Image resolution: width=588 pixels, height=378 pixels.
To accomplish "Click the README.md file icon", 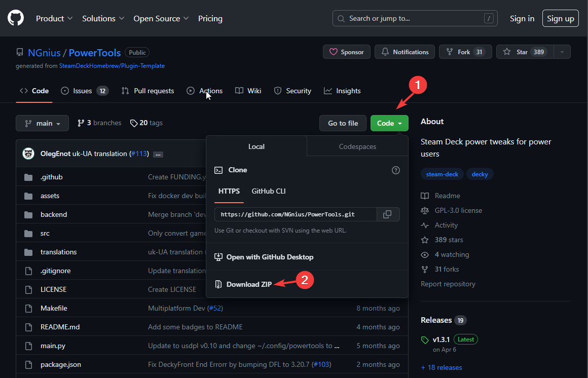I will pos(28,327).
